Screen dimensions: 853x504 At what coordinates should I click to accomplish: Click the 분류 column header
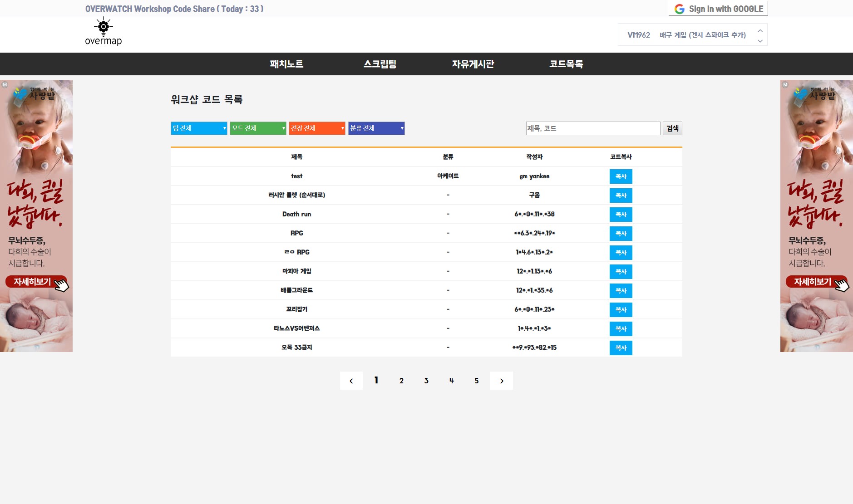448,157
